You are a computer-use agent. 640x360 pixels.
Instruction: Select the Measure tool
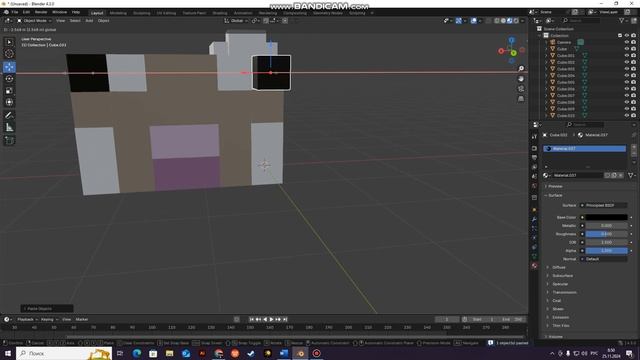pyautogui.click(x=9, y=127)
